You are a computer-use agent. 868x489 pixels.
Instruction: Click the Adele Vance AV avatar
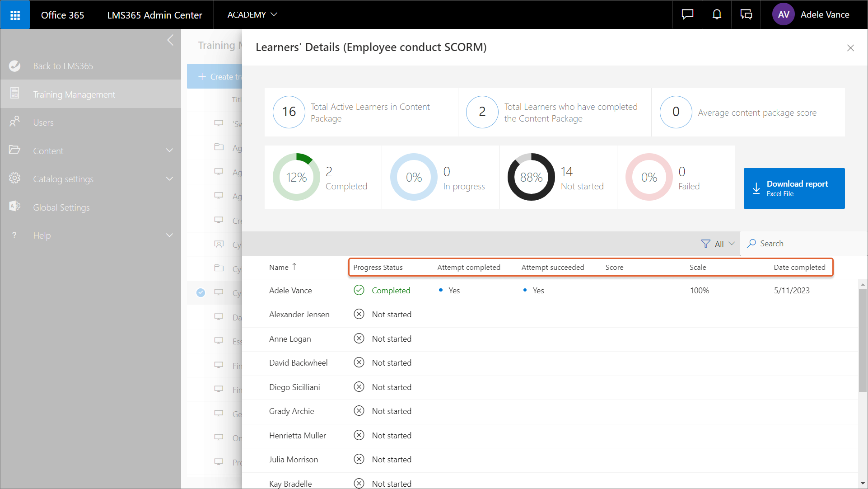click(x=784, y=14)
